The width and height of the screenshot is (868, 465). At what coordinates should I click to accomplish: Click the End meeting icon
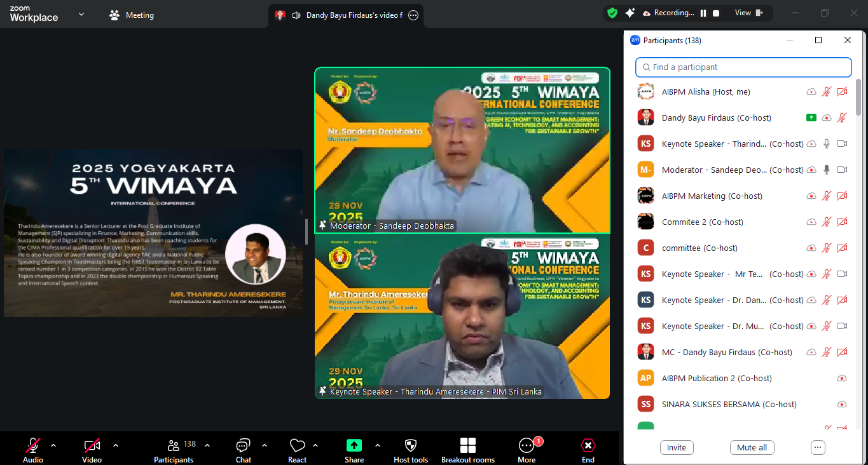pyautogui.click(x=588, y=445)
